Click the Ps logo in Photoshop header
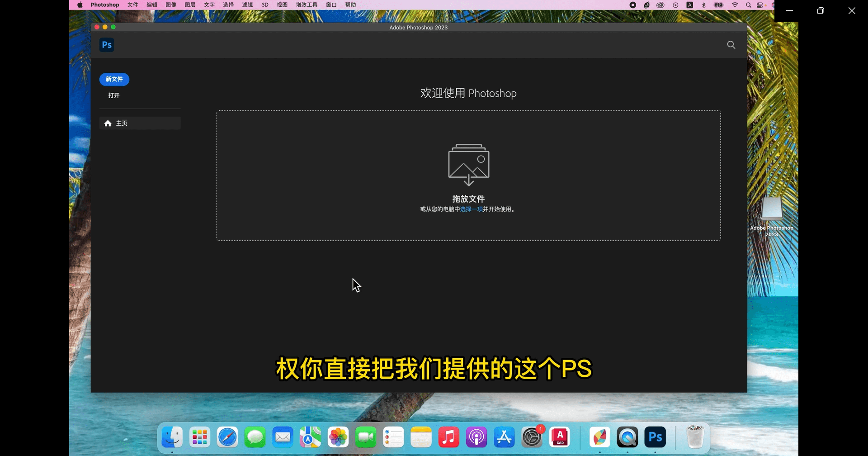 point(107,45)
